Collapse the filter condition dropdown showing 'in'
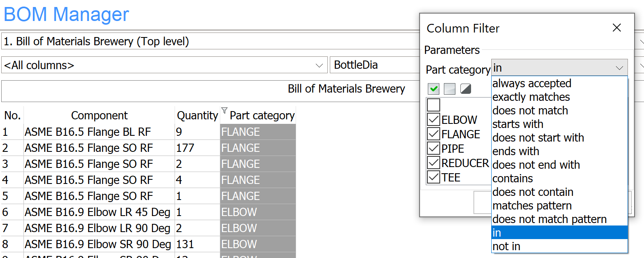The height and width of the screenshot is (258, 644). 619,68
